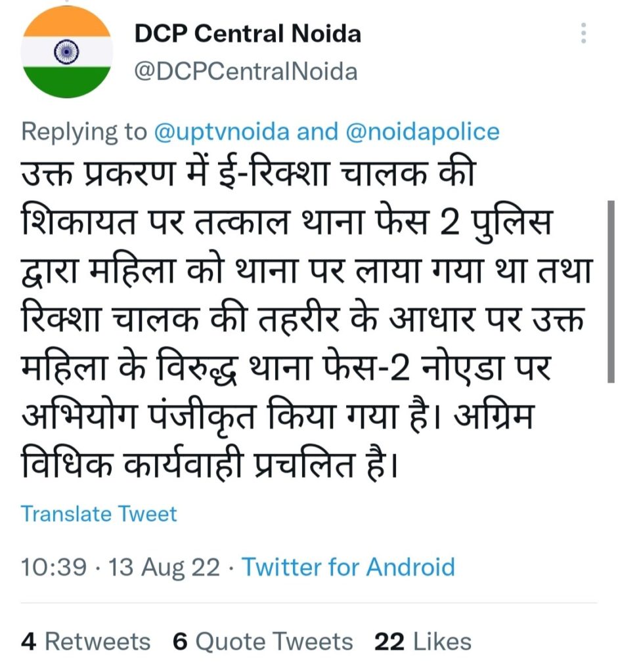
Task: Tap the Translate Tweet link
Action: click(99, 513)
